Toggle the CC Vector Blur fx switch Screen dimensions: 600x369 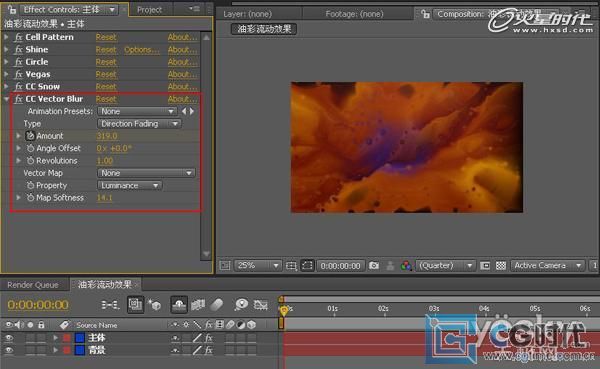click(18, 99)
